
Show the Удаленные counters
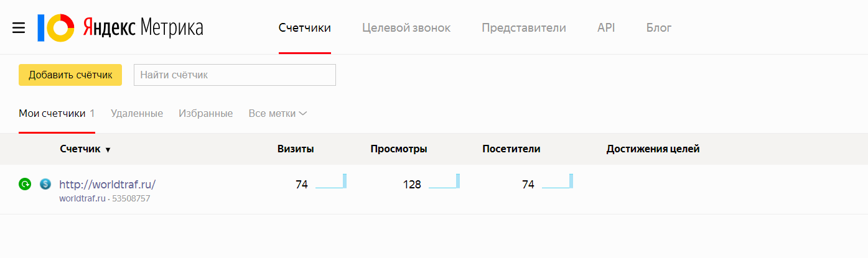tap(137, 114)
